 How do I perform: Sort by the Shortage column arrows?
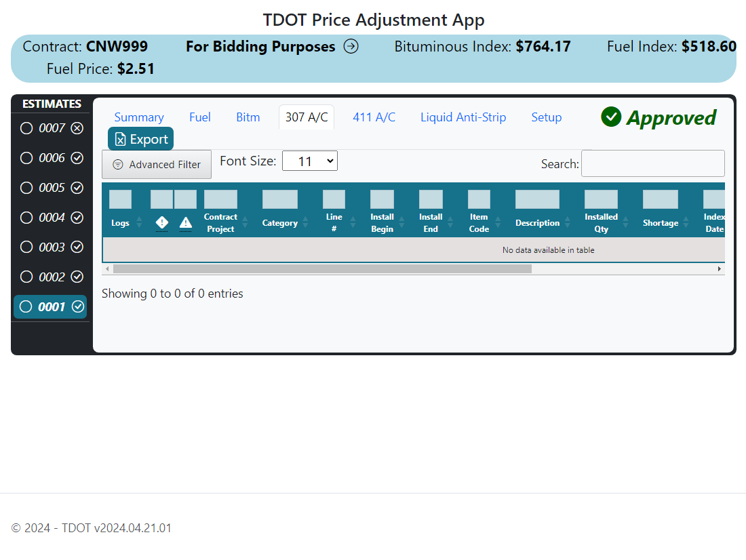tap(686, 222)
